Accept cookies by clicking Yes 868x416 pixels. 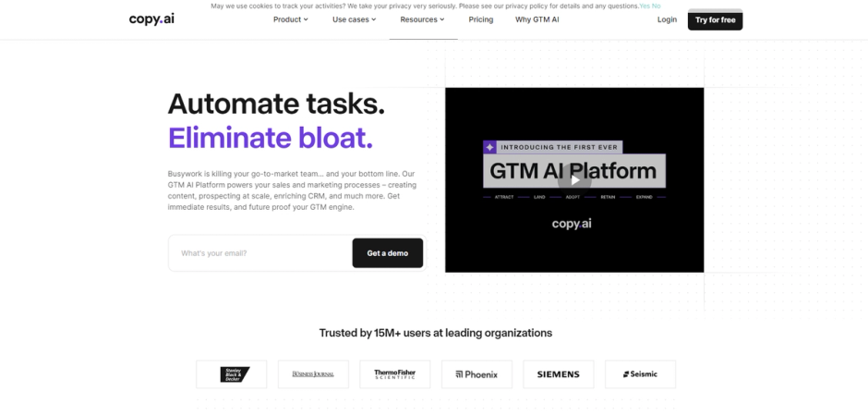[645, 6]
